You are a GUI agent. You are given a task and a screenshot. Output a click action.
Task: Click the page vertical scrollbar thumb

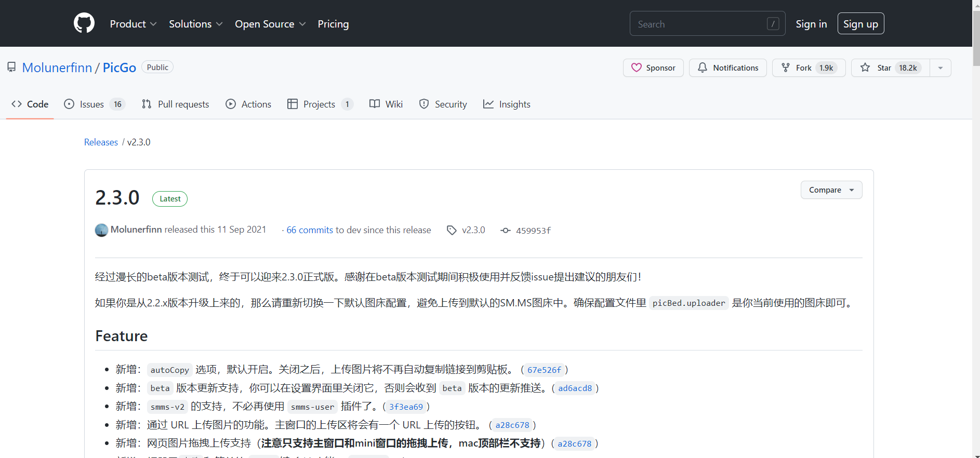(976, 39)
